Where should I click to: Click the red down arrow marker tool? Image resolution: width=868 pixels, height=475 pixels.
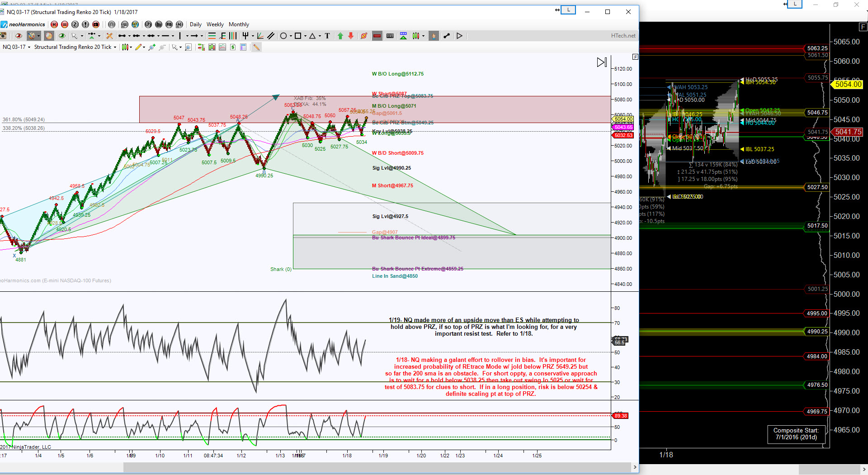click(351, 36)
